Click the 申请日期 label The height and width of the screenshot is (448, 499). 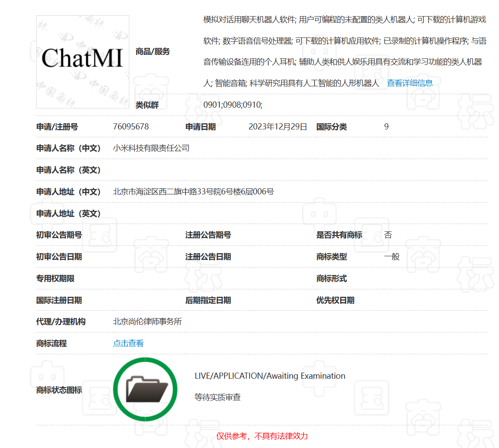tap(200, 127)
